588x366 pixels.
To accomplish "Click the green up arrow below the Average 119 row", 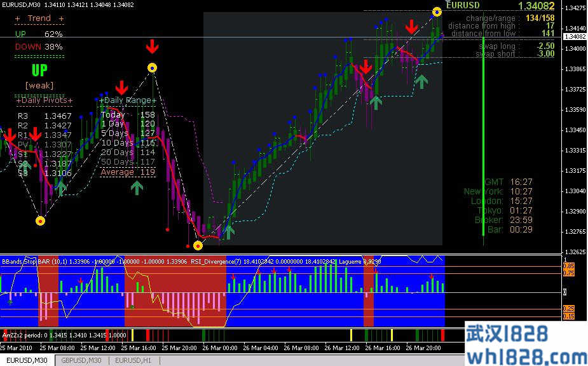I will tap(137, 187).
